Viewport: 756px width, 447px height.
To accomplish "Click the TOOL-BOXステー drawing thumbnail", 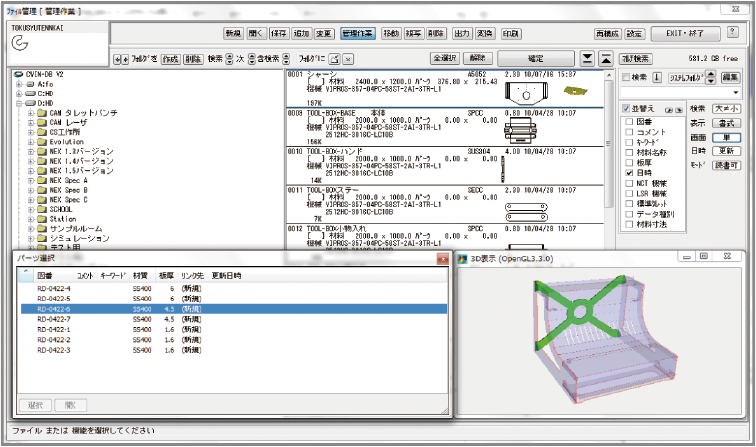I will 526,213.
